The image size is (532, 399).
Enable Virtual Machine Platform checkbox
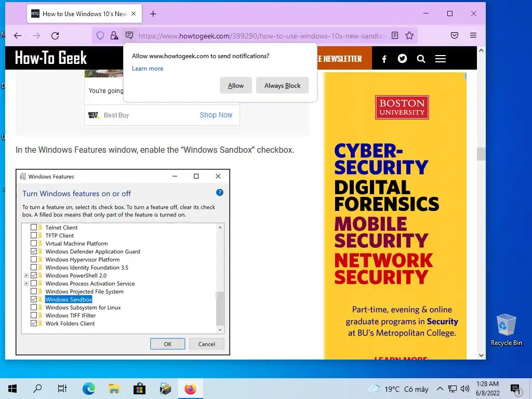click(x=34, y=243)
